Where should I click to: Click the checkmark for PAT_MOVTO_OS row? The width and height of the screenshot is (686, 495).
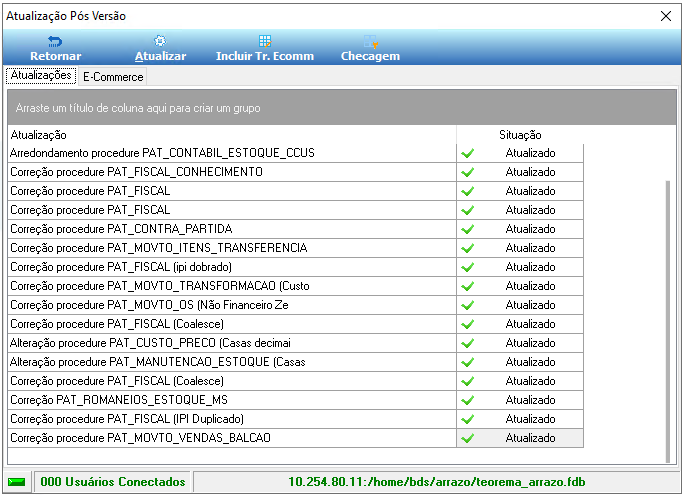tap(468, 305)
